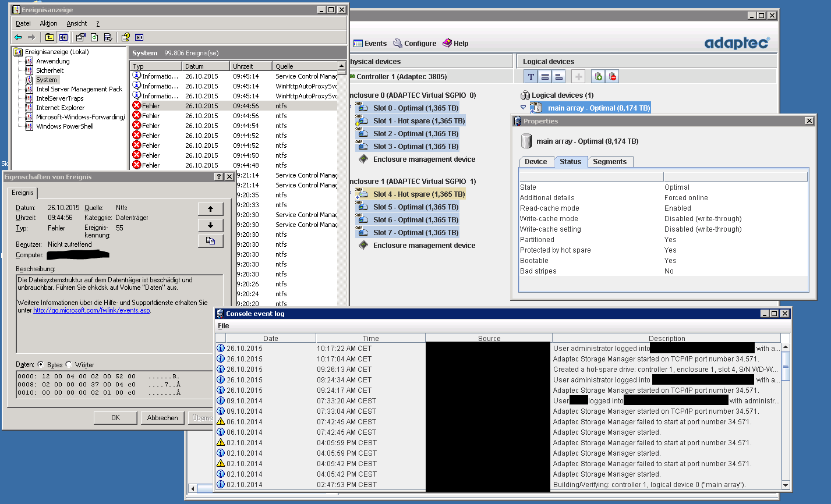Open the go.microsoft.com events link
The width and height of the screenshot is (831, 504).
92,310
